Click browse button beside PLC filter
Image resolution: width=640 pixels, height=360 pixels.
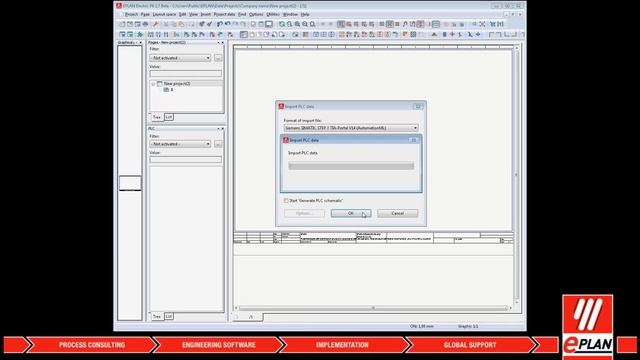pos(218,144)
